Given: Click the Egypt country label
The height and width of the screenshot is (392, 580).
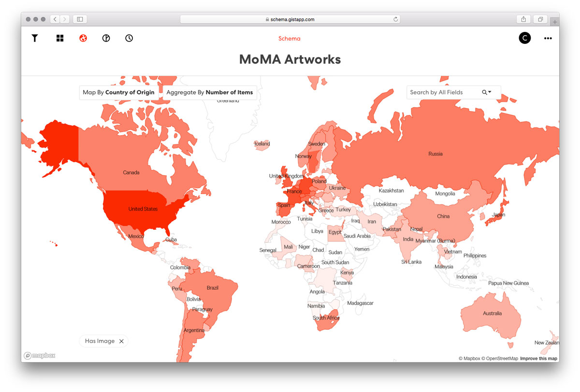Looking at the screenshot, I should [335, 232].
